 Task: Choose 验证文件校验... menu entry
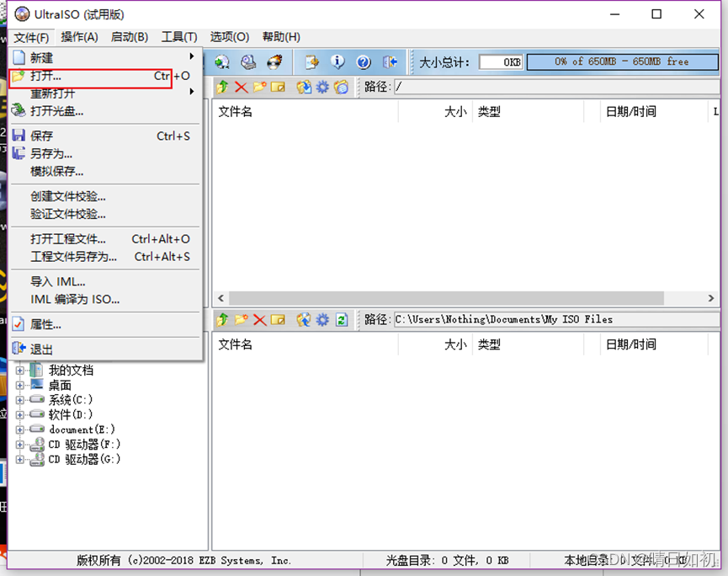(105, 214)
